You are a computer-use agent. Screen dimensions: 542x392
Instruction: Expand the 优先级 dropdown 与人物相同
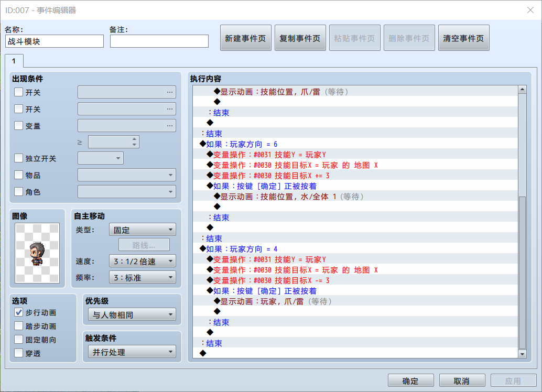(x=132, y=315)
